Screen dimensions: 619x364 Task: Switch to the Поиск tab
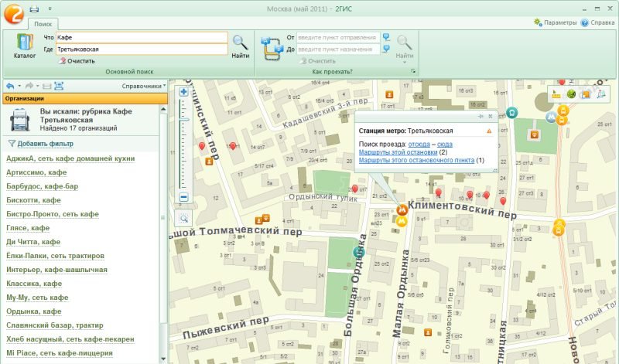43,24
